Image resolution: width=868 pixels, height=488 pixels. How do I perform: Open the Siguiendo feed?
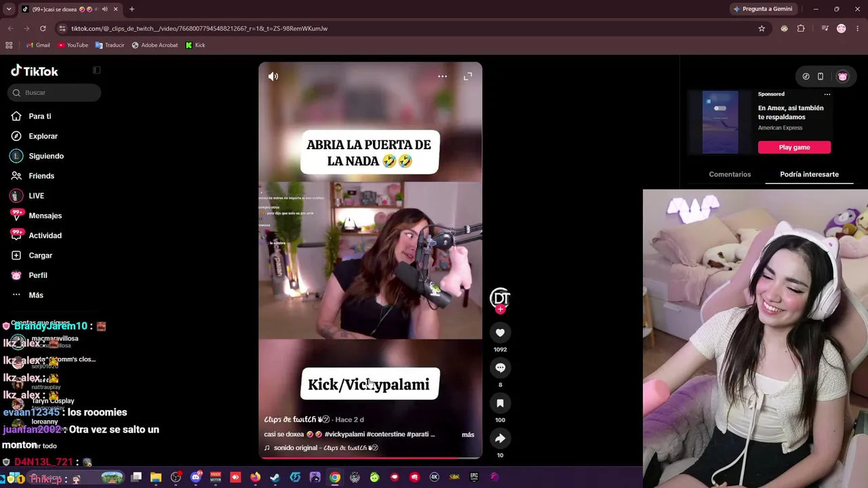[x=46, y=156]
